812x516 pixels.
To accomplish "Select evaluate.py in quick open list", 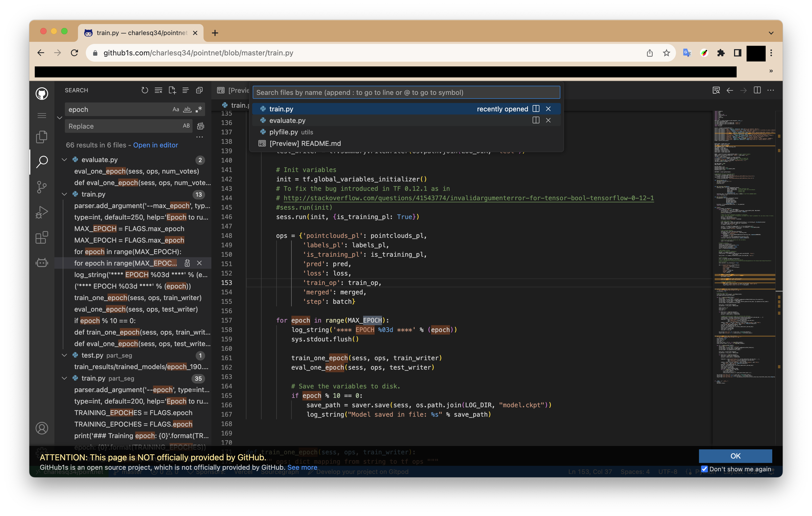I will [x=287, y=120].
